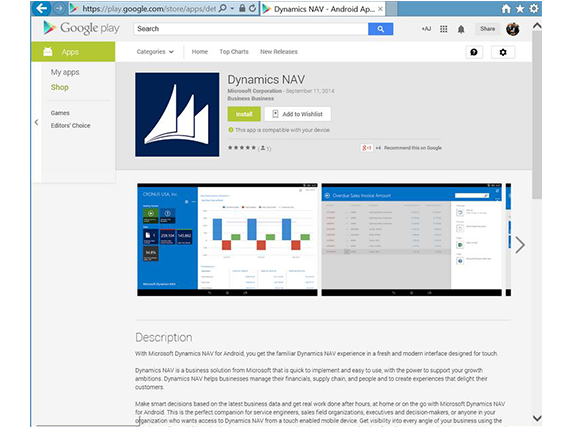
Task: Click the 'Recommend this on Google' text
Action: (413, 148)
